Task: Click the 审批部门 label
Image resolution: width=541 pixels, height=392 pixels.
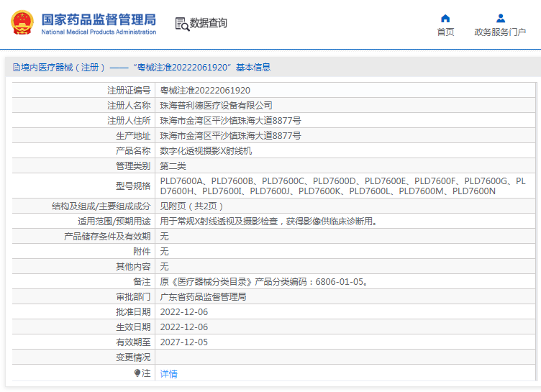Action: pos(133,297)
